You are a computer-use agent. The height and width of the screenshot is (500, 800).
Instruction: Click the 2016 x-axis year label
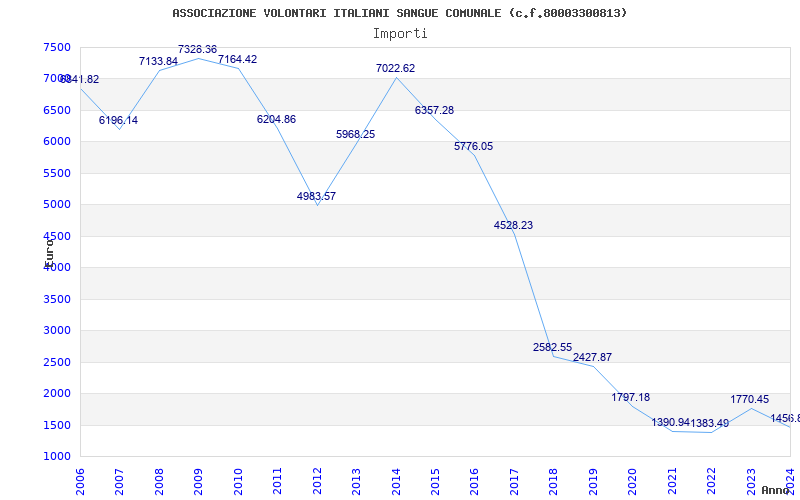[475, 482]
